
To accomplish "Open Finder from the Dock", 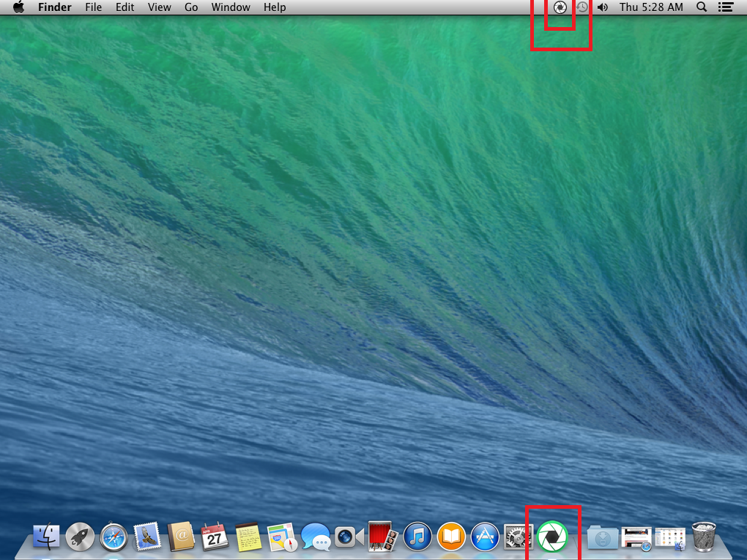I will coord(46,537).
